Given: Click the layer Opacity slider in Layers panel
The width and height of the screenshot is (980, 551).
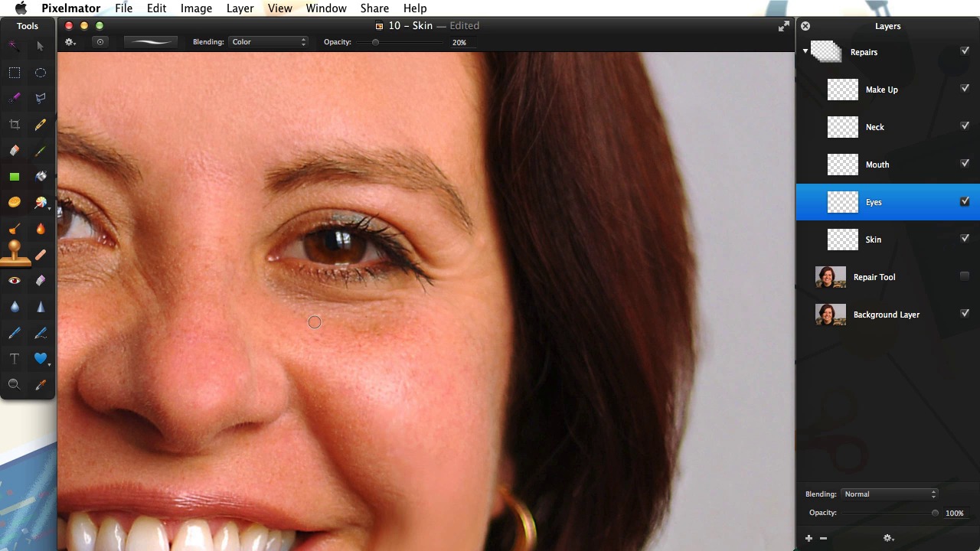Looking at the screenshot, I should pos(935,513).
